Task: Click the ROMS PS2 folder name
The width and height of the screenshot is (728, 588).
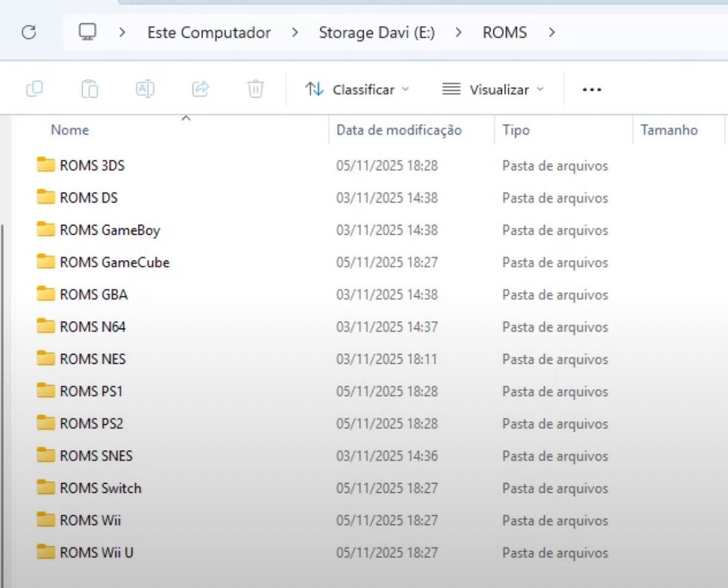Action: [x=91, y=424]
